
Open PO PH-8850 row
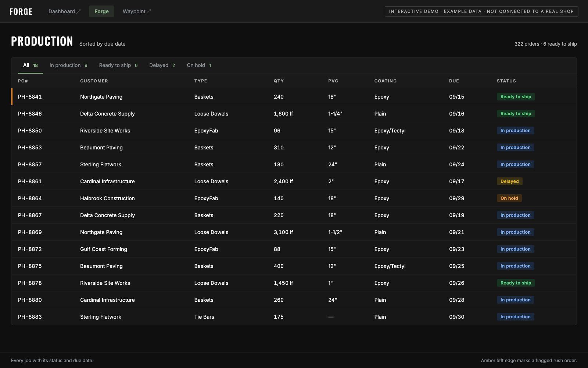[294, 131]
